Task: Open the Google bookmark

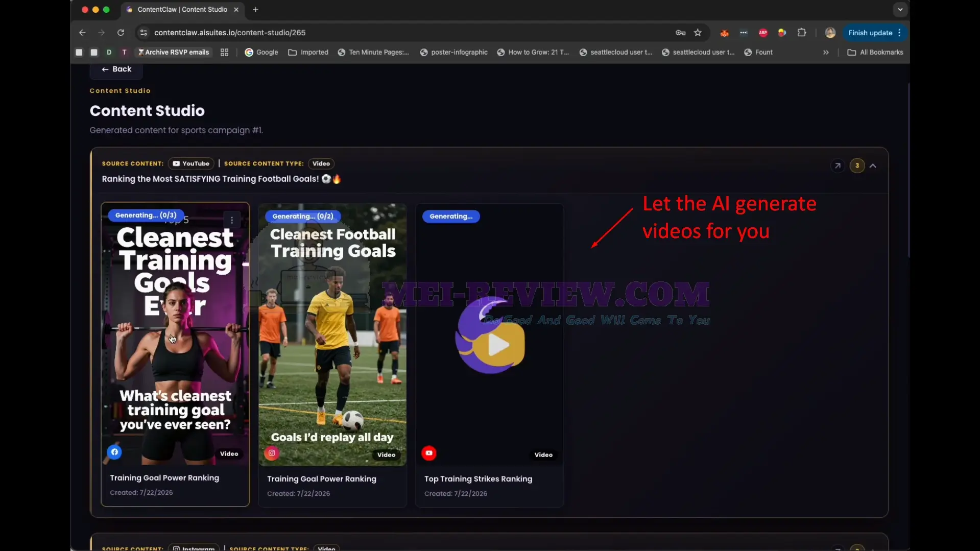Action: coord(261,52)
